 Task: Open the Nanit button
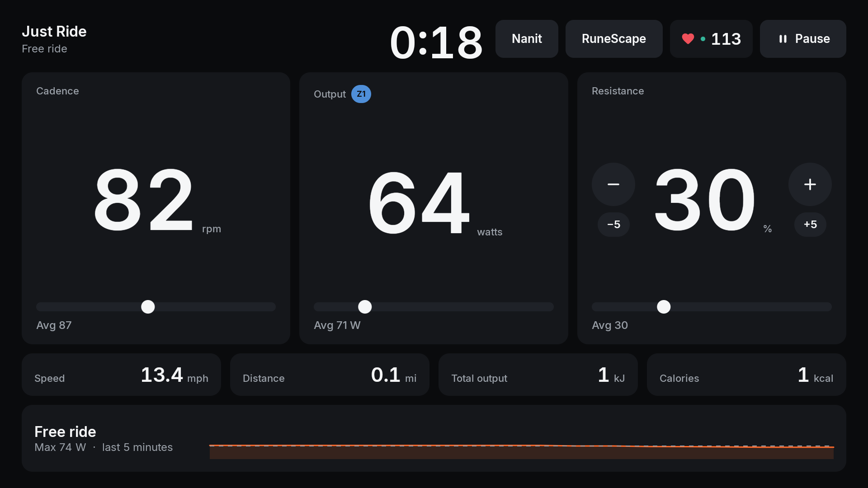(527, 39)
